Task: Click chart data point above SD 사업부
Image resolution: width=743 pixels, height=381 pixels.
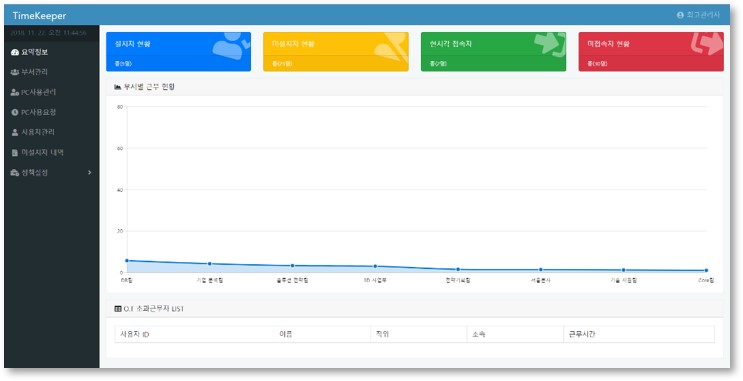Action: click(x=375, y=266)
